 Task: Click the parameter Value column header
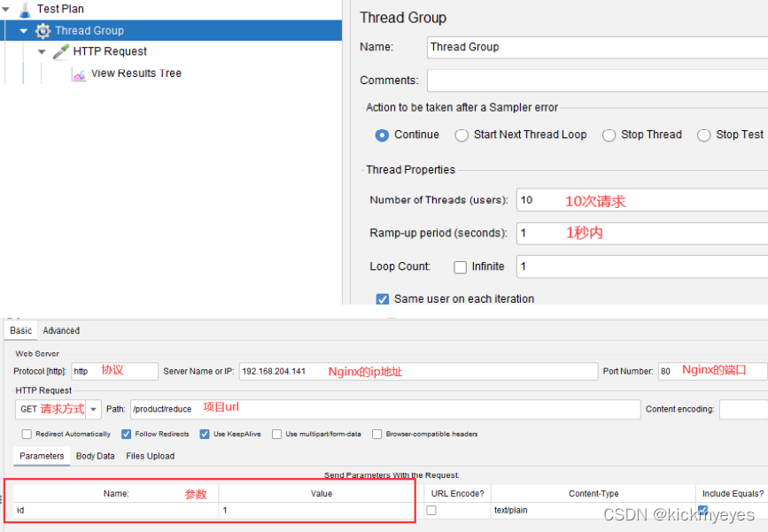[x=321, y=494]
